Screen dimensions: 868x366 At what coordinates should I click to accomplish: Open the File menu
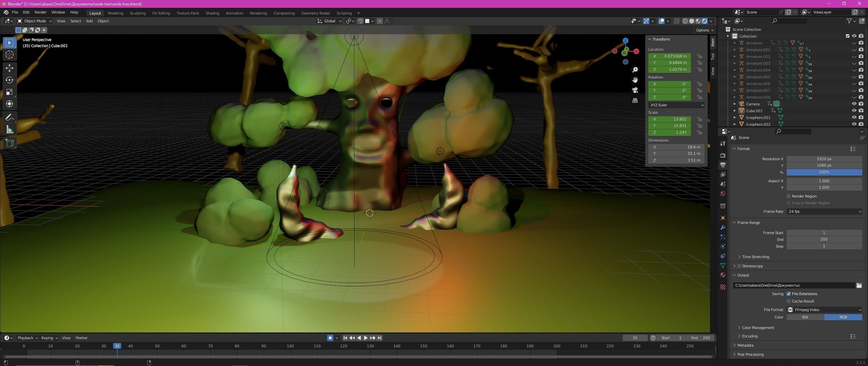point(15,12)
